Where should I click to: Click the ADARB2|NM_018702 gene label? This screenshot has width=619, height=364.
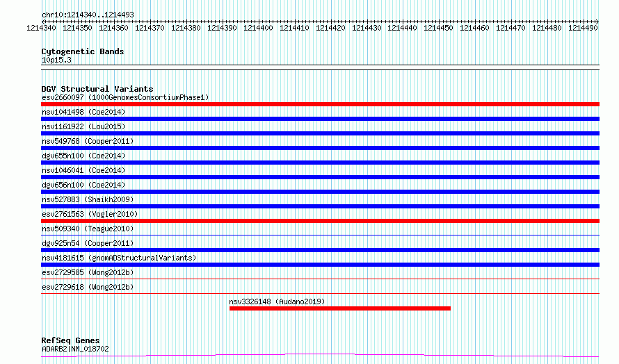tap(75, 349)
